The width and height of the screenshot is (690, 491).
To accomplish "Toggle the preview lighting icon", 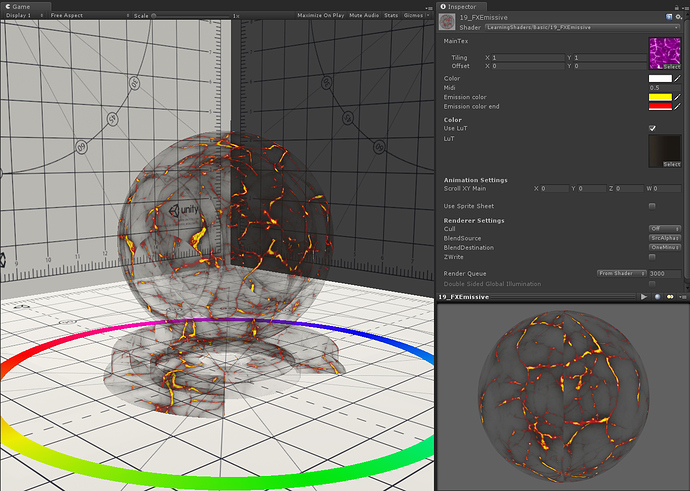I will pyautogui.click(x=670, y=297).
